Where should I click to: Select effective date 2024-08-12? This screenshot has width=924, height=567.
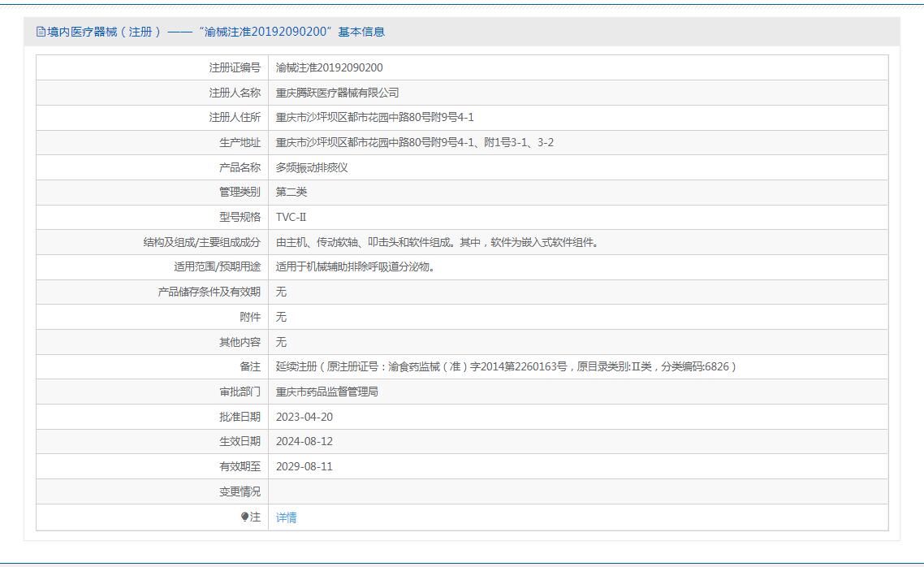point(304,441)
